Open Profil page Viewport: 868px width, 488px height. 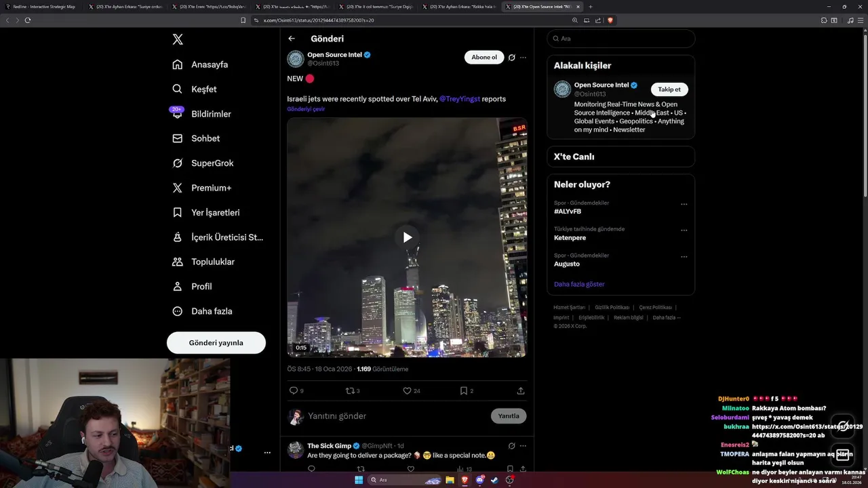click(192, 286)
